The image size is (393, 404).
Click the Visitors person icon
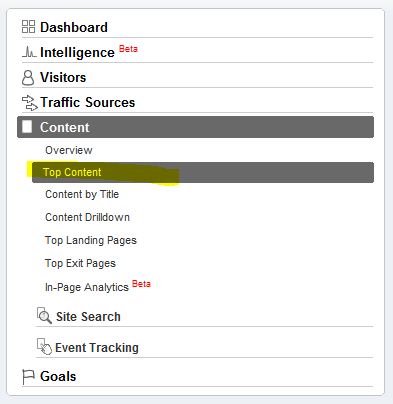[28, 78]
